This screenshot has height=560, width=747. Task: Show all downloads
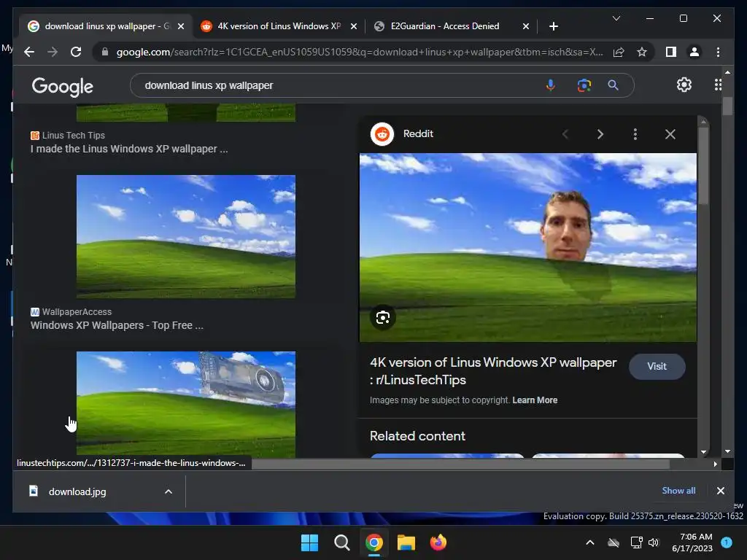click(x=678, y=491)
